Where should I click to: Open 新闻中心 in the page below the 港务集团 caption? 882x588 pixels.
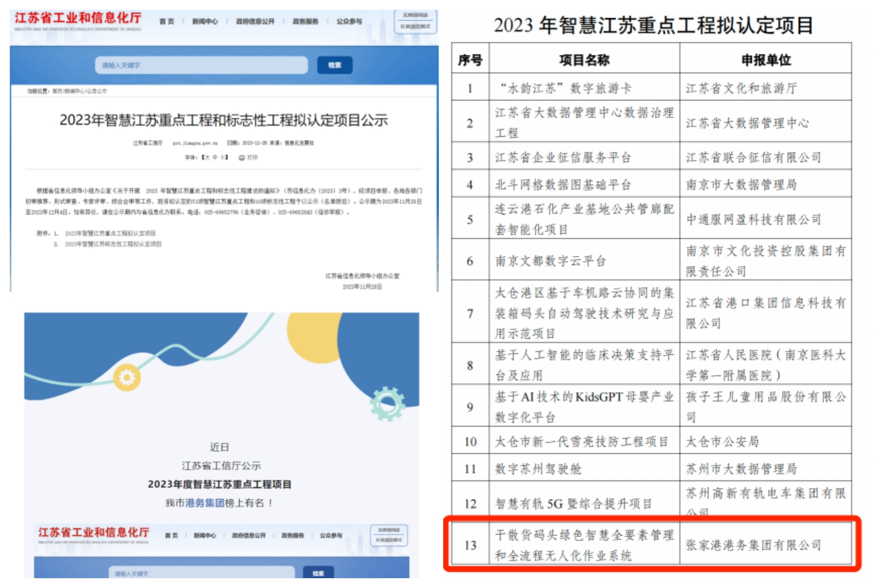(205, 536)
